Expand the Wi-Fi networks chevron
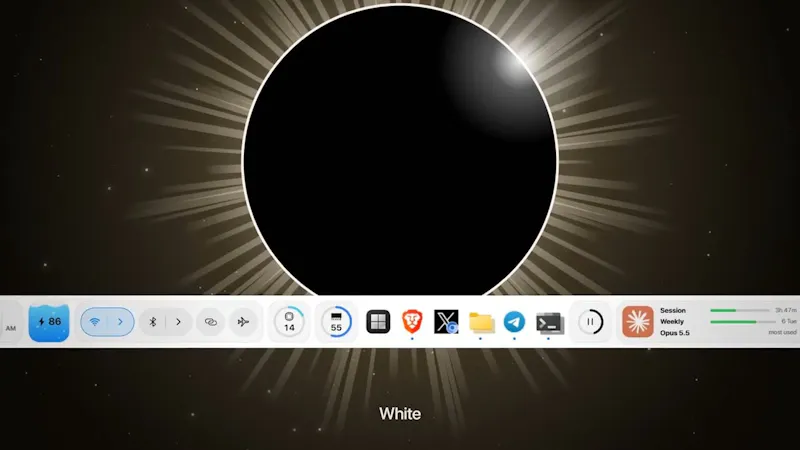Screen dimensions: 800x450 click(x=120, y=322)
